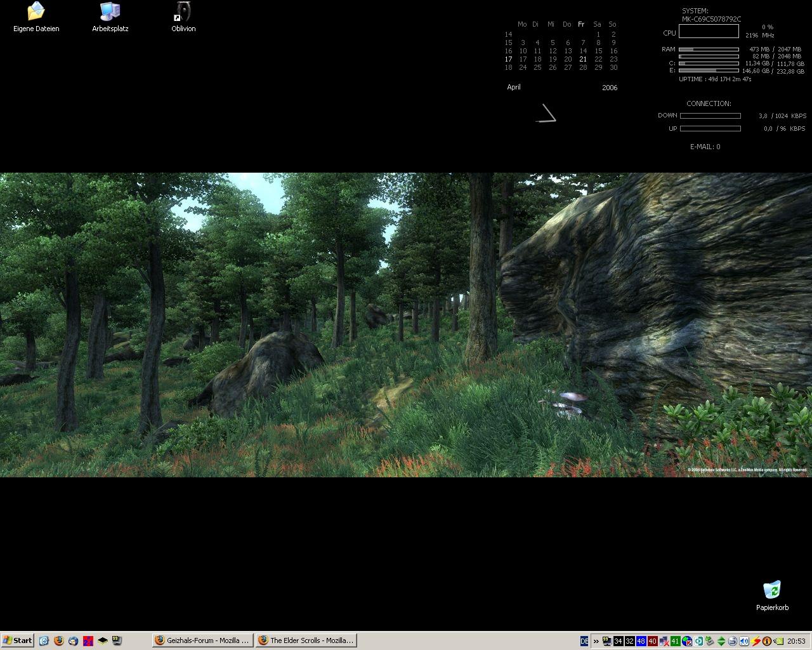Click the globe tray icon
Viewport: 812px width, 650px height.
[x=687, y=641]
